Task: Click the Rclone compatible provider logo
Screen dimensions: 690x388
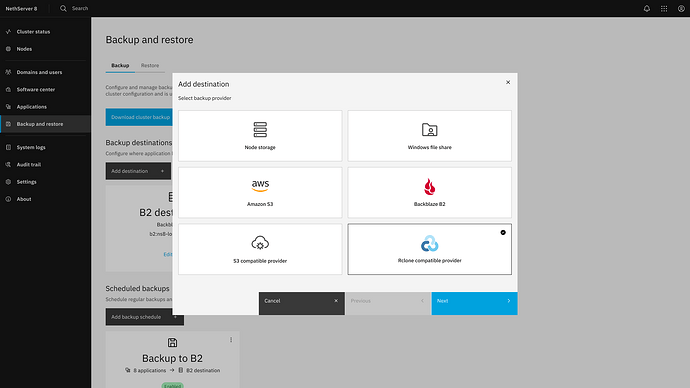Action: tap(429, 243)
